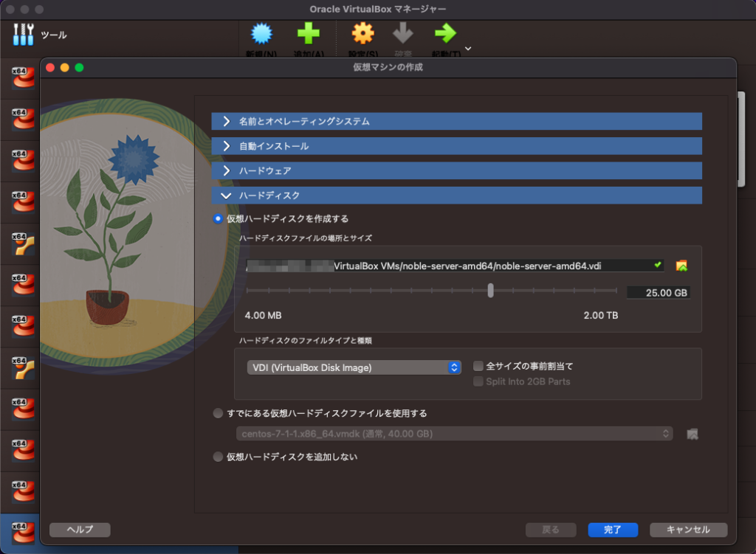Screen dimensions: 756x554
Task: Expand the 自動インストール section
Action: (x=456, y=146)
